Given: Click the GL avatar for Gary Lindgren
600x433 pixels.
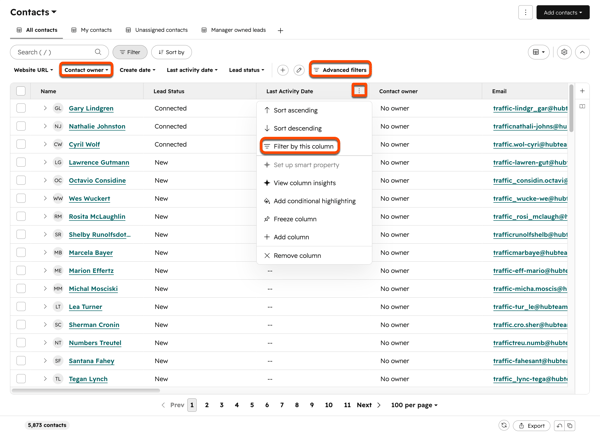Looking at the screenshot, I should [x=58, y=108].
